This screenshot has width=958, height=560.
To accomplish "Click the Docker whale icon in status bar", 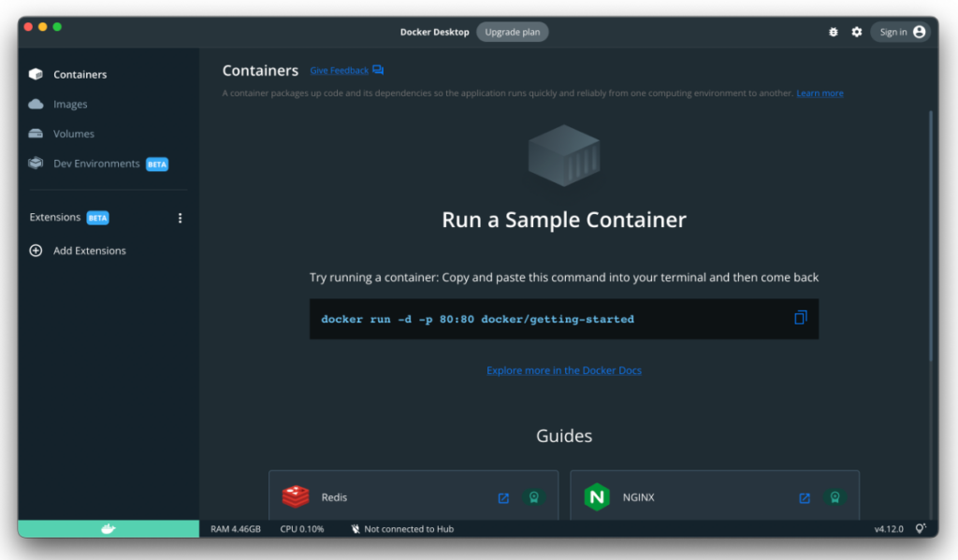I will pyautogui.click(x=109, y=529).
